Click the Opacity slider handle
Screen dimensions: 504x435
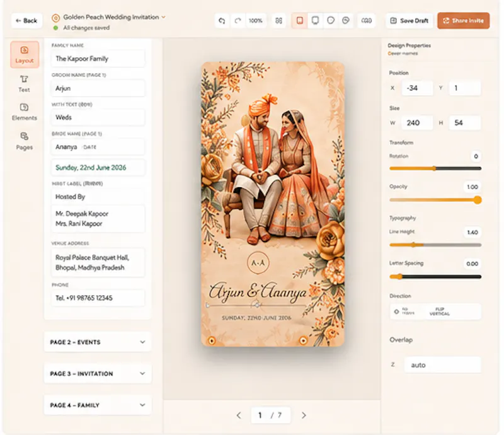(478, 200)
